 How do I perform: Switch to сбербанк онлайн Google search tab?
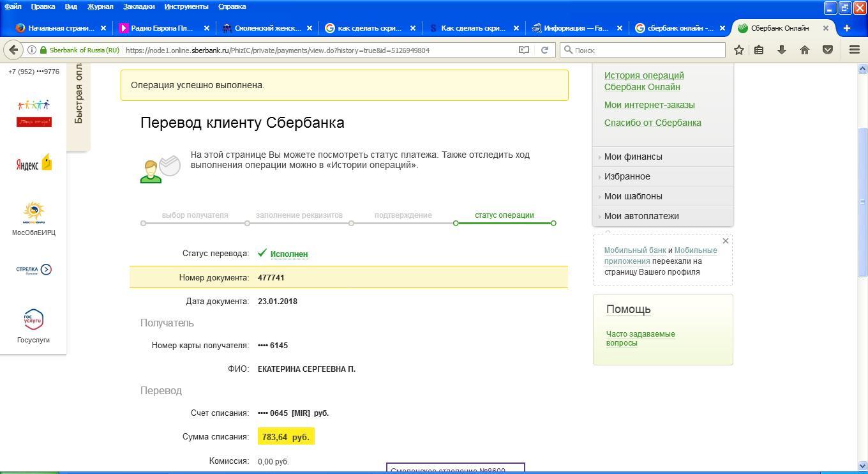point(680,28)
